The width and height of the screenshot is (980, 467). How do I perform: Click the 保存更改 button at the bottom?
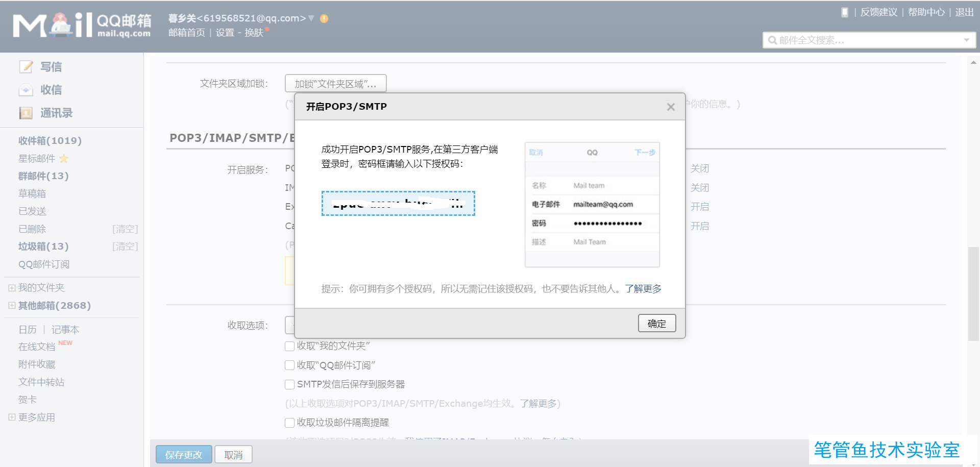point(184,454)
